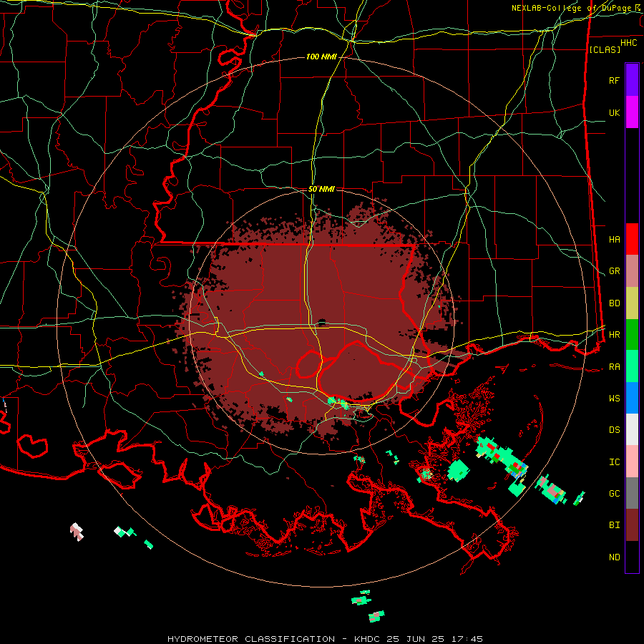Viewport: 644px width, 644px height.
Task: Click the RF legend label
Action: click(x=614, y=80)
